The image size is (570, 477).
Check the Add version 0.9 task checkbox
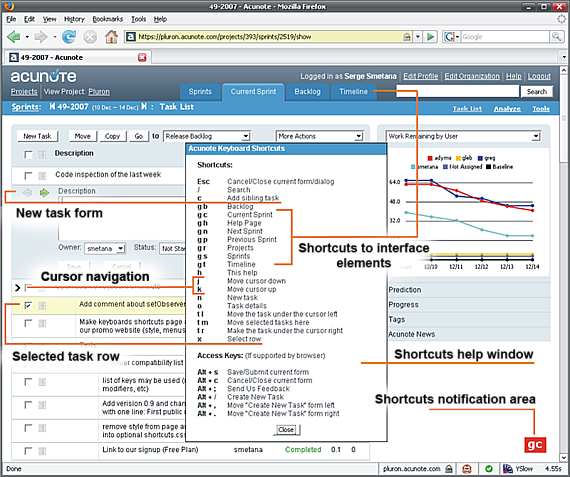[28, 405]
